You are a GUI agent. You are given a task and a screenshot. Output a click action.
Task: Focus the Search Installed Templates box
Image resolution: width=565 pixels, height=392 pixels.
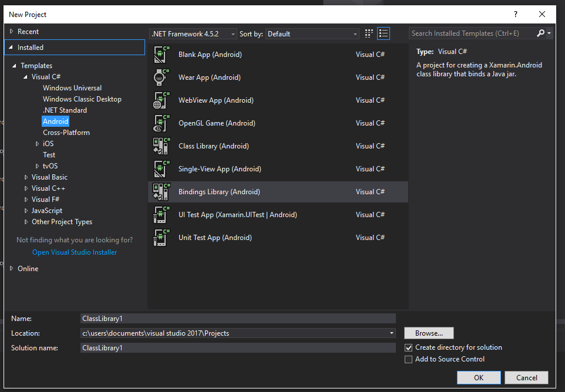pos(473,33)
